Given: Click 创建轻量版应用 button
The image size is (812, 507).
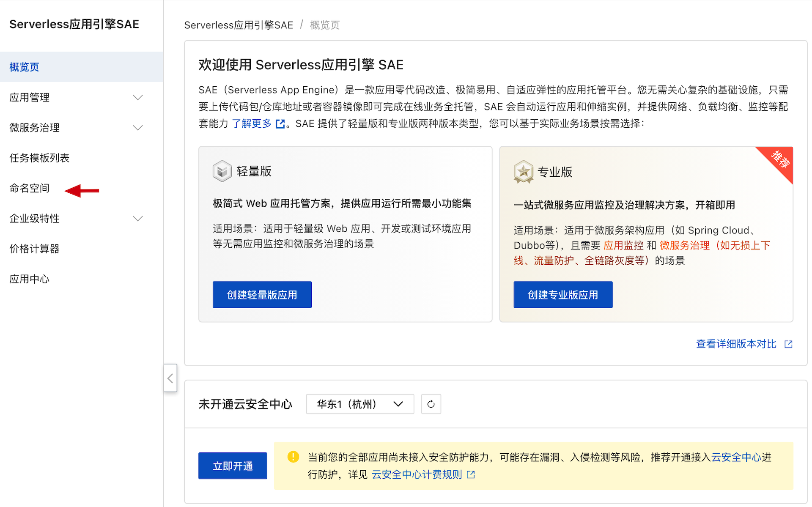Looking at the screenshot, I should tap(262, 295).
